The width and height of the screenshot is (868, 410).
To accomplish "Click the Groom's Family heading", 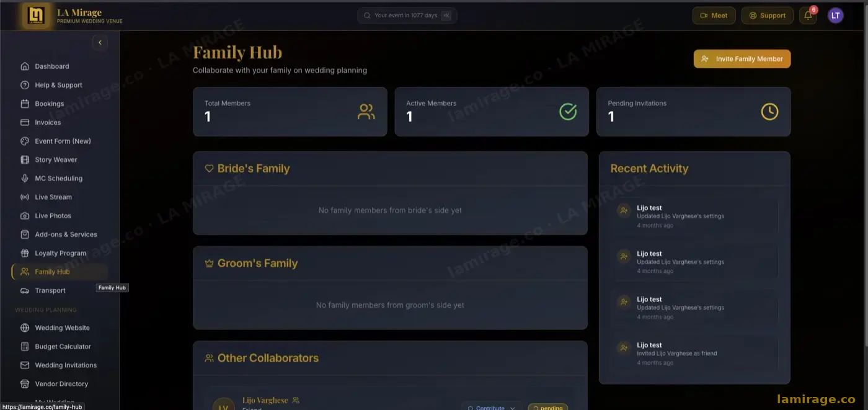I will pyautogui.click(x=257, y=263).
